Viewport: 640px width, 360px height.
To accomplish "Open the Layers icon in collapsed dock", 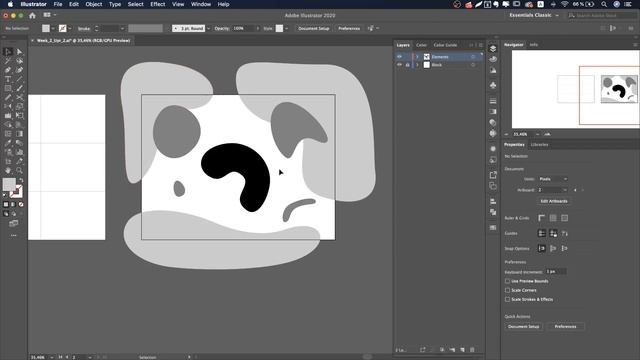I will coord(493,49).
